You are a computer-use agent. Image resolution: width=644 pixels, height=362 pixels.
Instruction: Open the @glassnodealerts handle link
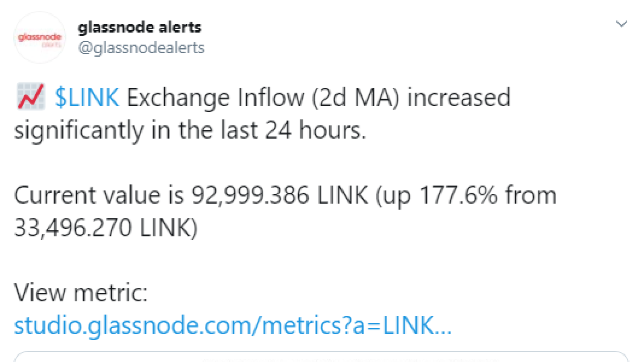pyautogui.click(x=141, y=48)
